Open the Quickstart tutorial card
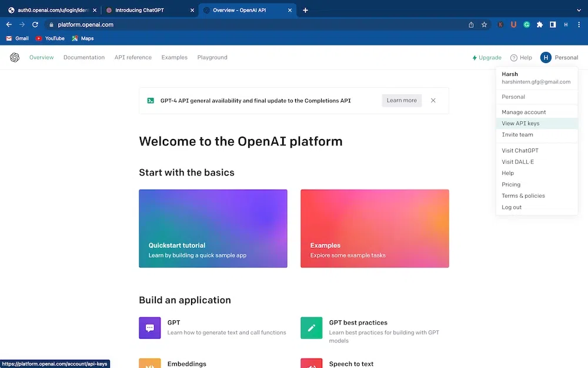The width and height of the screenshot is (588, 368). coord(213,228)
